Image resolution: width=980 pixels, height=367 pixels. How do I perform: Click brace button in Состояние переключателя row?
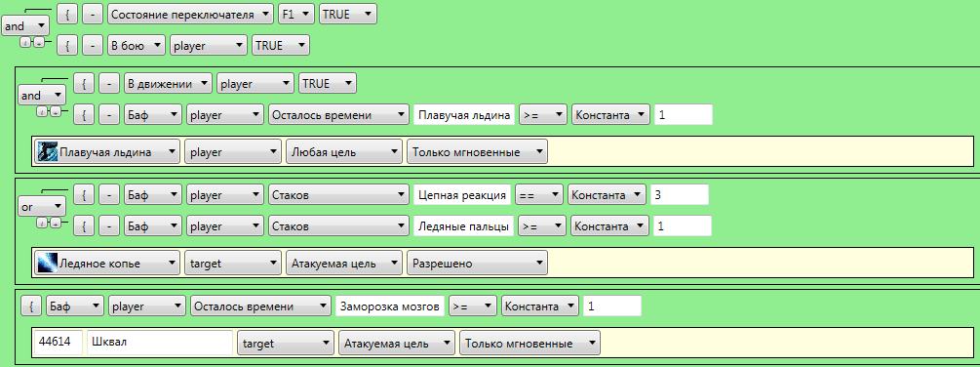click(x=67, y=15)
